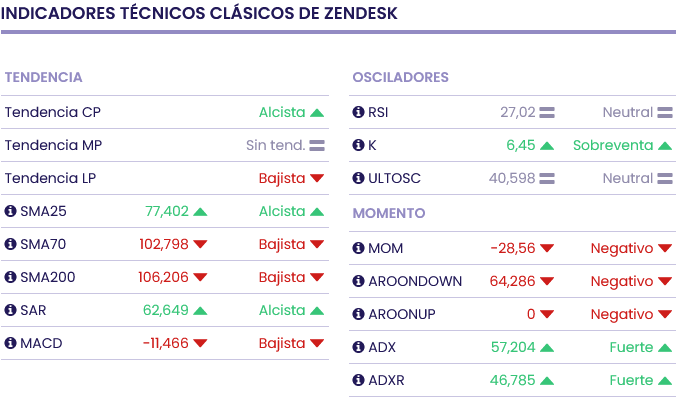Show info for the MOM indicator
The height and width of the screenshot is (405, 676).
(359, 249)
